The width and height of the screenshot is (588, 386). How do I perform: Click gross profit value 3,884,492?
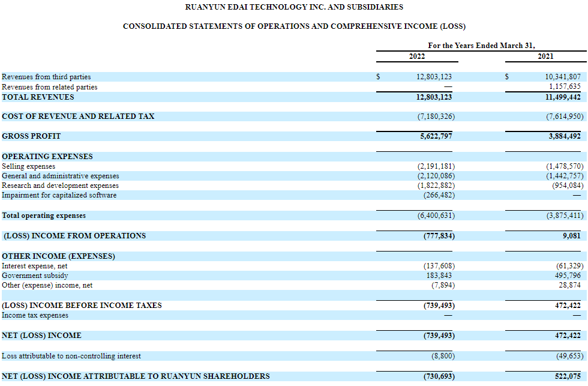(x=565, y=136)
